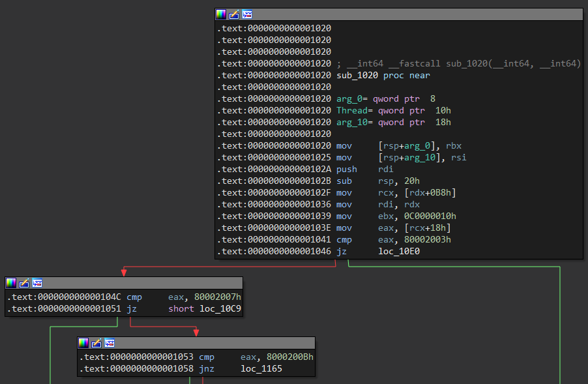Click pencil icon on cmp 8000200Bh block
The width and height of the screenshot is (588, 384).
point(96,343)
